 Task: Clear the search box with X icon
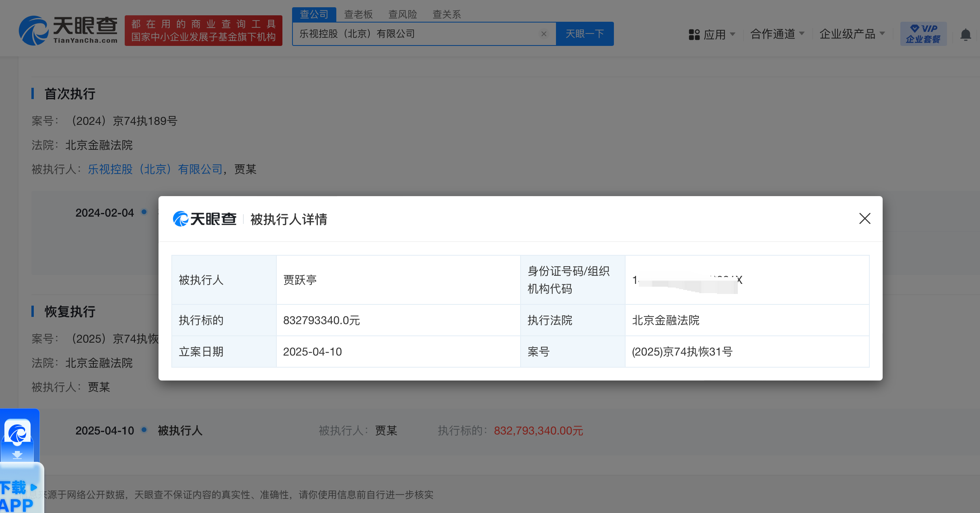(544, 34)
